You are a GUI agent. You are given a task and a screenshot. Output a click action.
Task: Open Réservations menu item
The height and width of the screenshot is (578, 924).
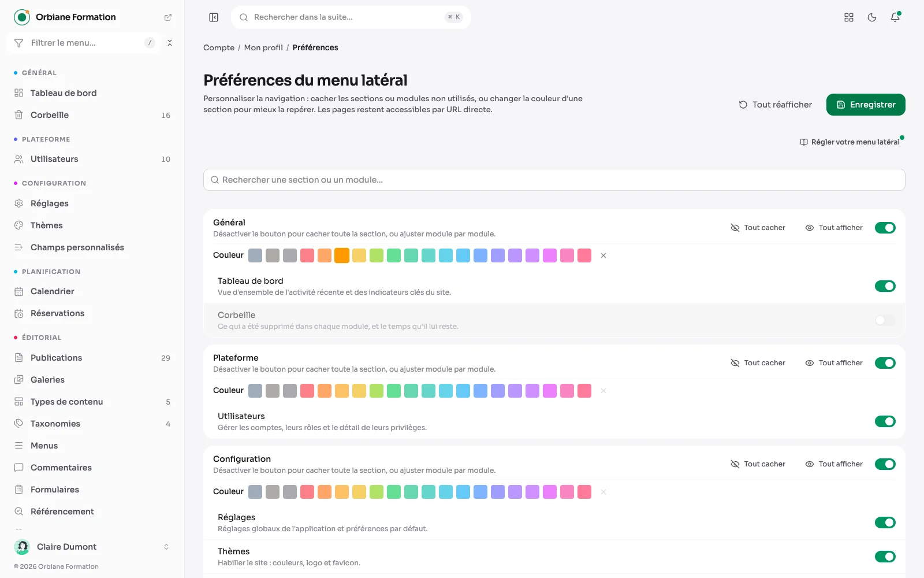pyautogui.click(x=92, y=313)
